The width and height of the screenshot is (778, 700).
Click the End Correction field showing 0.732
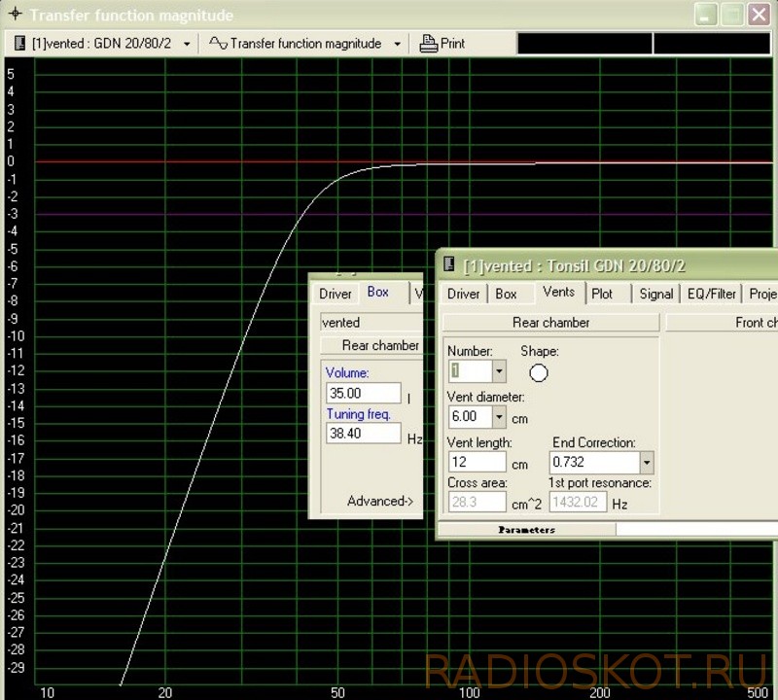point(595,463)
